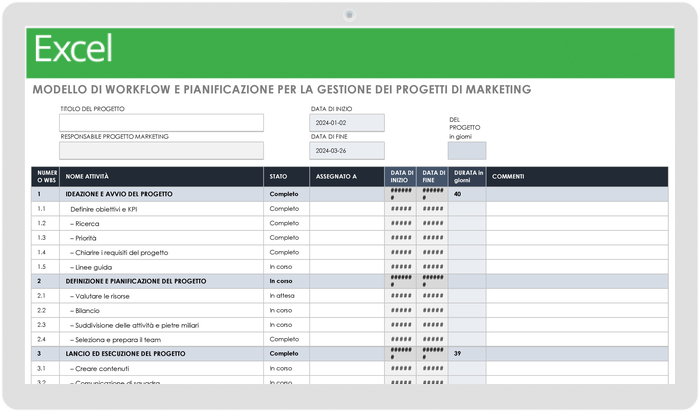The width and height of the screenshot is (700, 412).
Task: Select the '– Linee guida' activity cell
Action: (x=161, y=267)
